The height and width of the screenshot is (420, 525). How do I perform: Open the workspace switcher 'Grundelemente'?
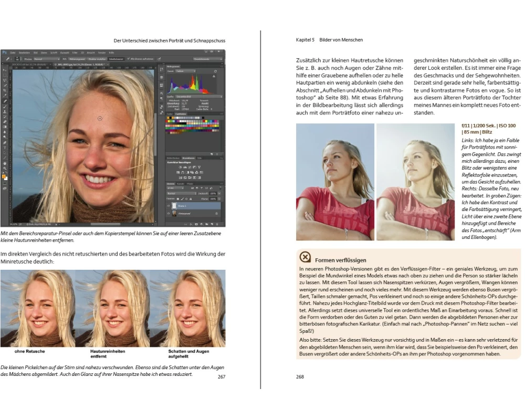tap(208, 59)
